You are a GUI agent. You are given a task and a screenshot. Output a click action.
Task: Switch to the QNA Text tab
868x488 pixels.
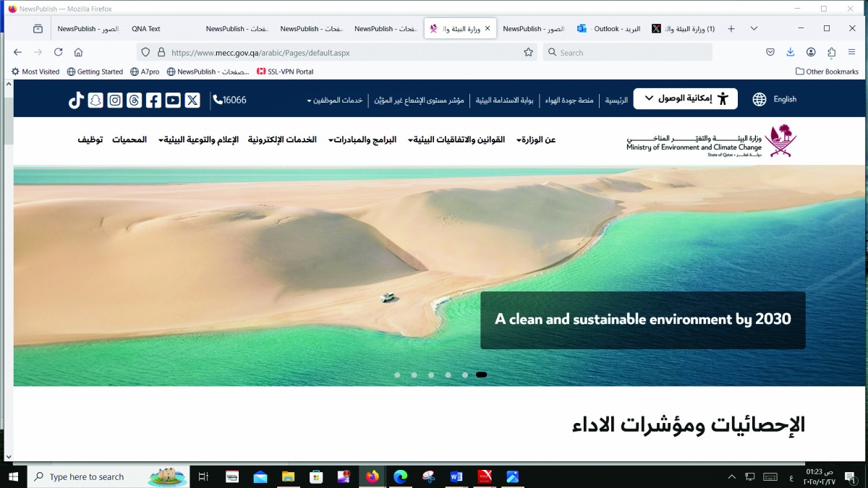(146, 29)
